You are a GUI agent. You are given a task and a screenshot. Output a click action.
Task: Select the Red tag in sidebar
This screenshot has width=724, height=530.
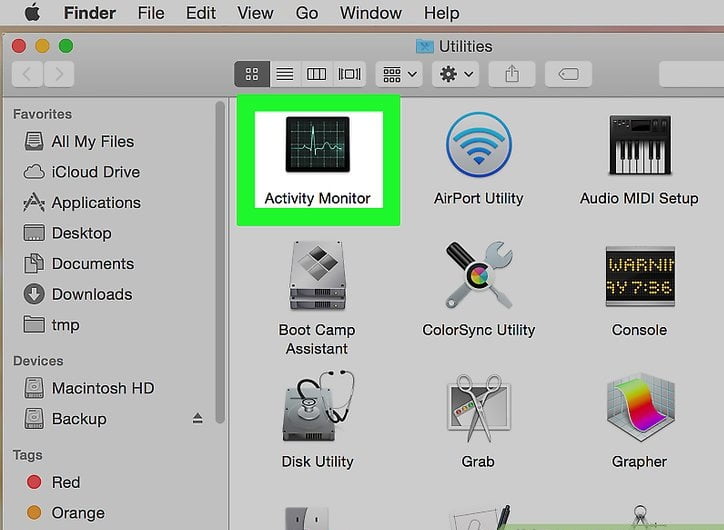[x=53, y=482]
